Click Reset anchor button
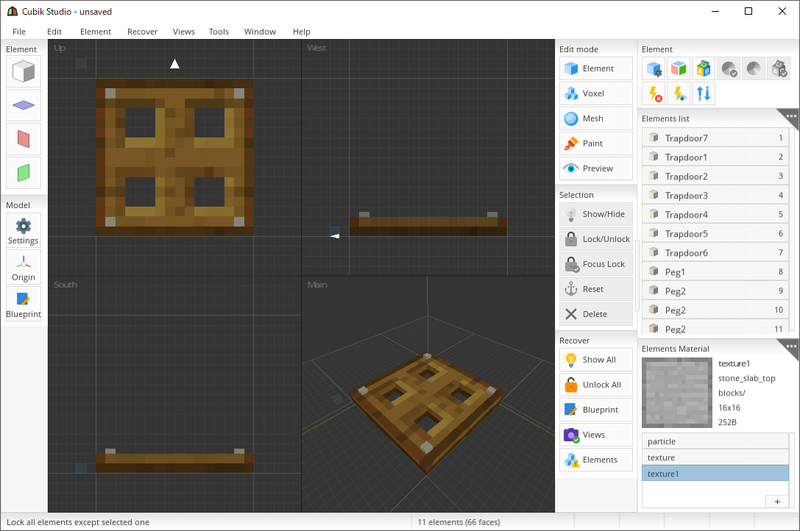The height and width of the screenshot is (531, 800). click(596, 289)
